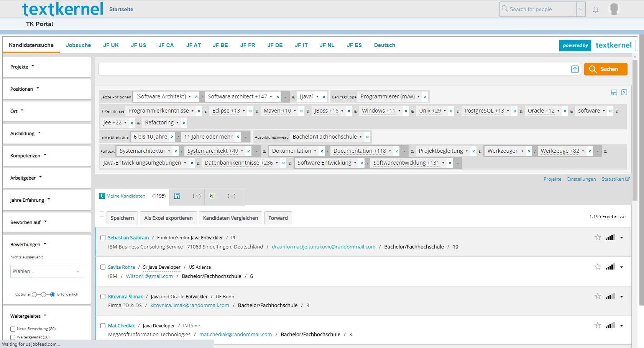This screenshot has height=348, width=644.
Task: Open the Bewerbungen Wählen dropdown
Action: pos(47,271)
